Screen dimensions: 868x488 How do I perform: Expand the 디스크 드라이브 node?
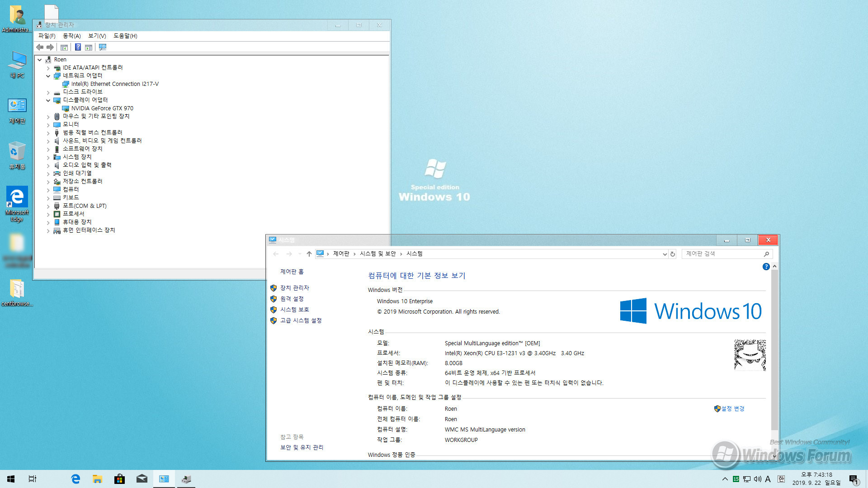48,92
